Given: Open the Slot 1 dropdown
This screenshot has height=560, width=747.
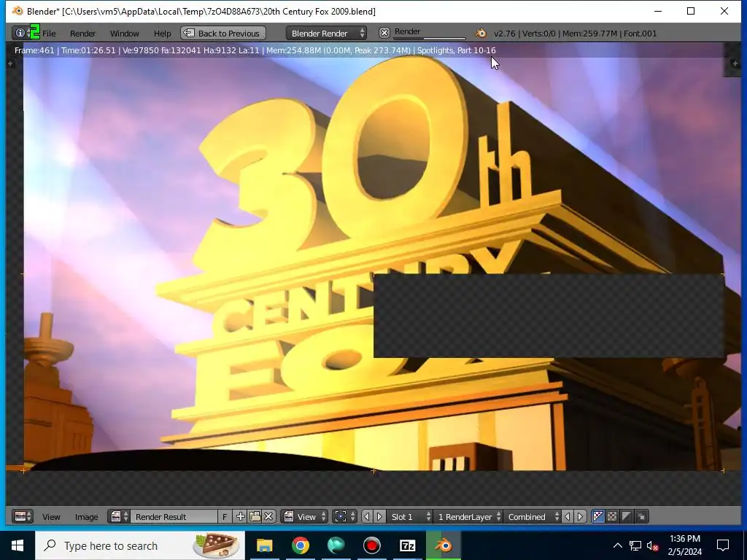Looking at the screenshot, I should point(409,517).
